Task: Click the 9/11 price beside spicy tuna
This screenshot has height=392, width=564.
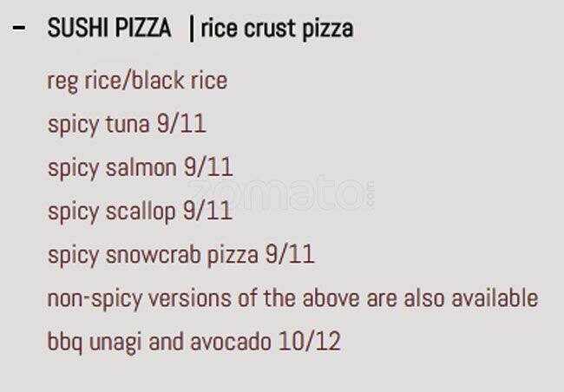Action: pos(181,124)
